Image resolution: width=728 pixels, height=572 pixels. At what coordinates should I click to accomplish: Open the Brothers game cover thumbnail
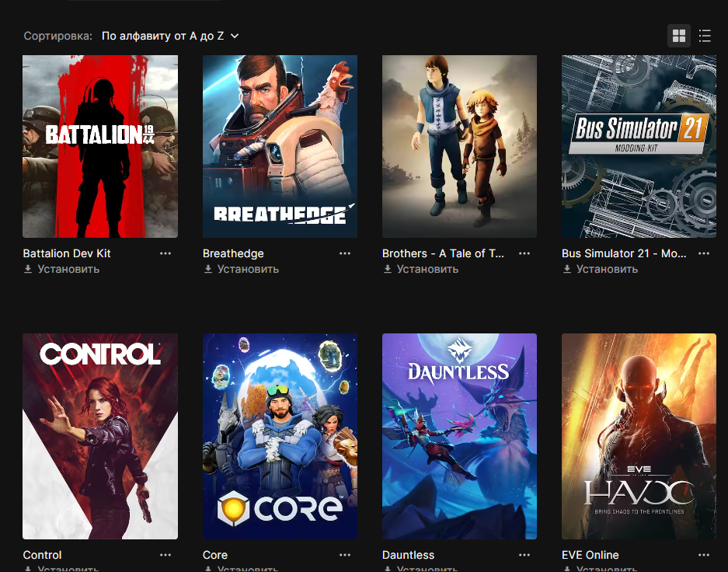click(459, 146)
